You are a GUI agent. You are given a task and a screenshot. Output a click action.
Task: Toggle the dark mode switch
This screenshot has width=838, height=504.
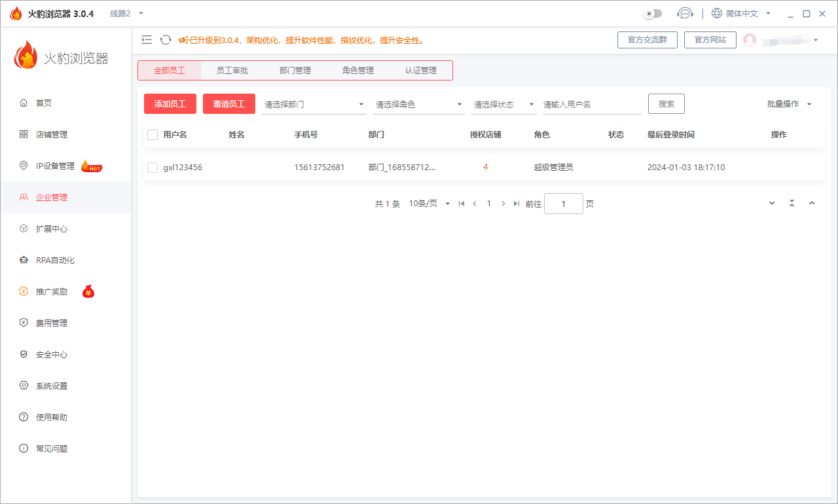tap(652, 12)
